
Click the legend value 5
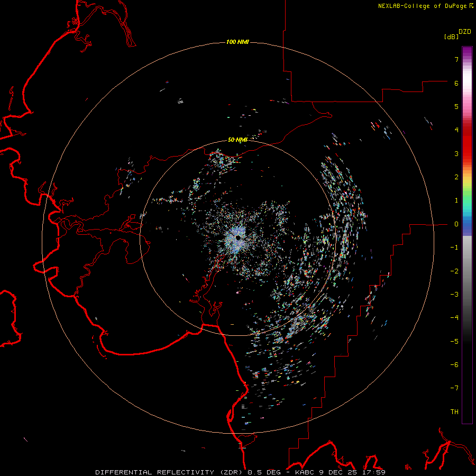[456, 106]
